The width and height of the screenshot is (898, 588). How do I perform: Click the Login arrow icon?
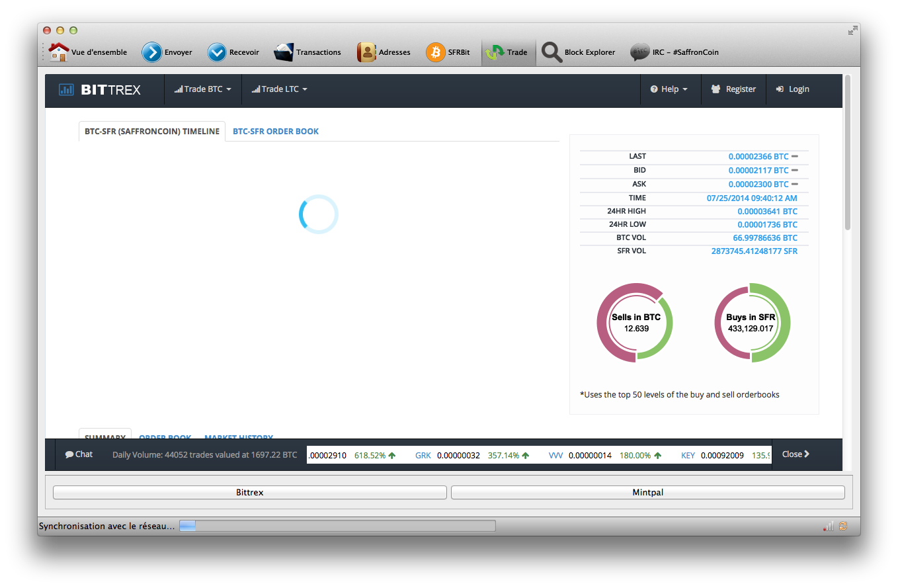click(x=780, y=89)
